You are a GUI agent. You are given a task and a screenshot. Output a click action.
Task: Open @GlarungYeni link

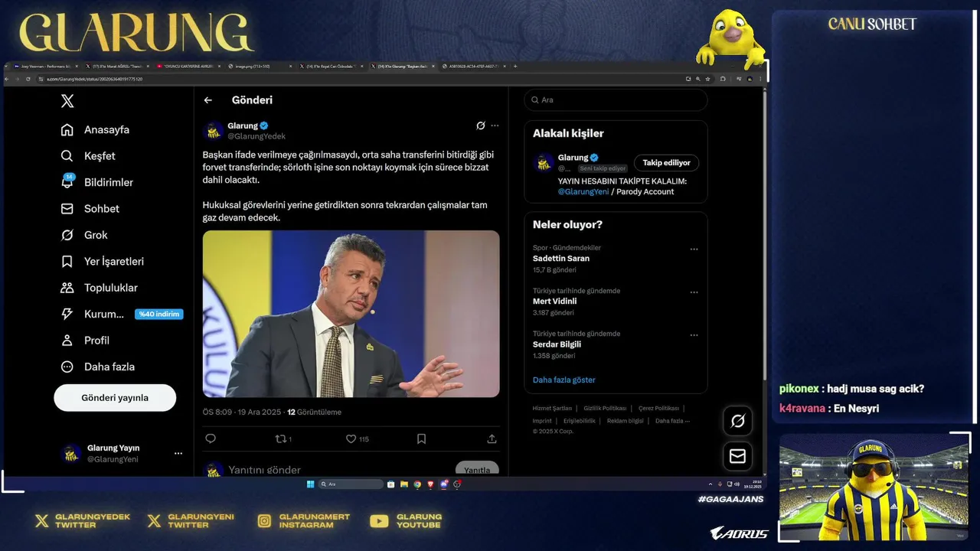(583, 192)
